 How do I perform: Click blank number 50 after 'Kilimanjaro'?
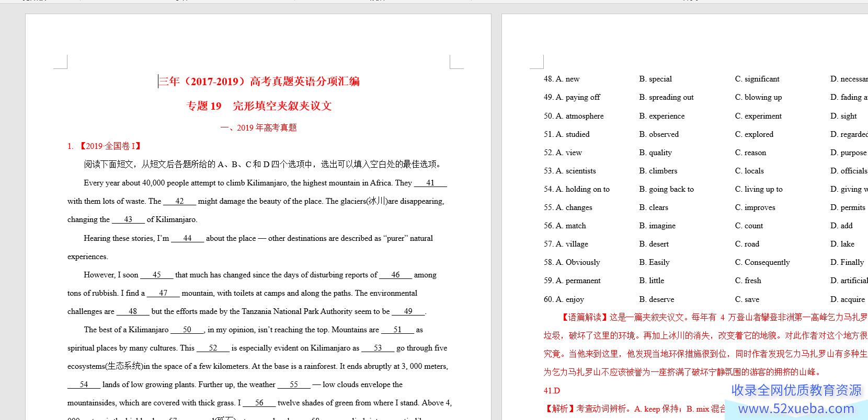coord(187,330)
